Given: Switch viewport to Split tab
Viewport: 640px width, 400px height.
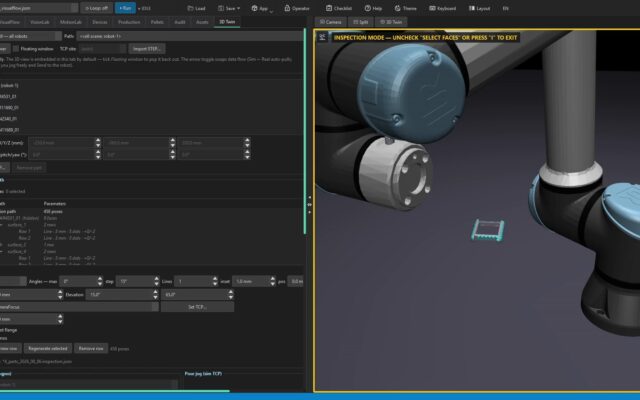Looking at the screenshot, I should point(361,22).
